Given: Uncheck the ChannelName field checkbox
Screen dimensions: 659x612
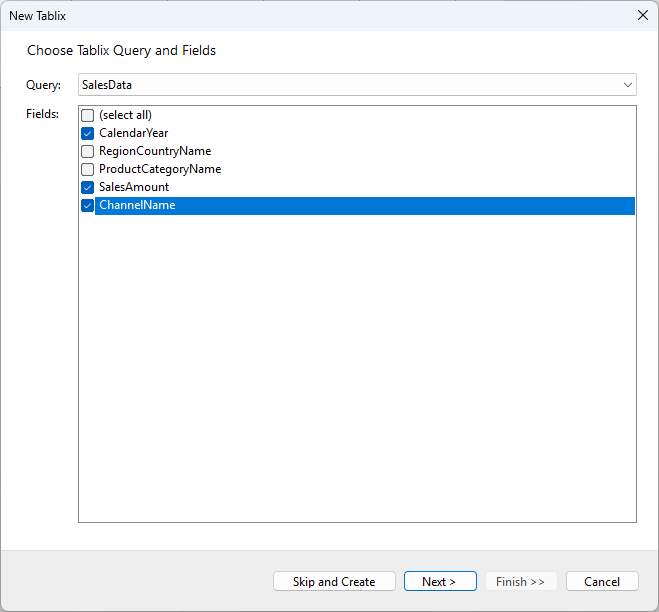Looking at the screenshot, I should pyautogui.click(x=87, y=206).
